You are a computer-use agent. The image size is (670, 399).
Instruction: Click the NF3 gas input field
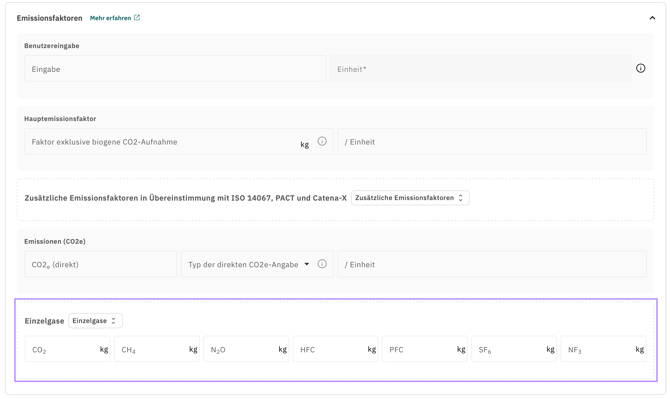click(x=603, y=349)
